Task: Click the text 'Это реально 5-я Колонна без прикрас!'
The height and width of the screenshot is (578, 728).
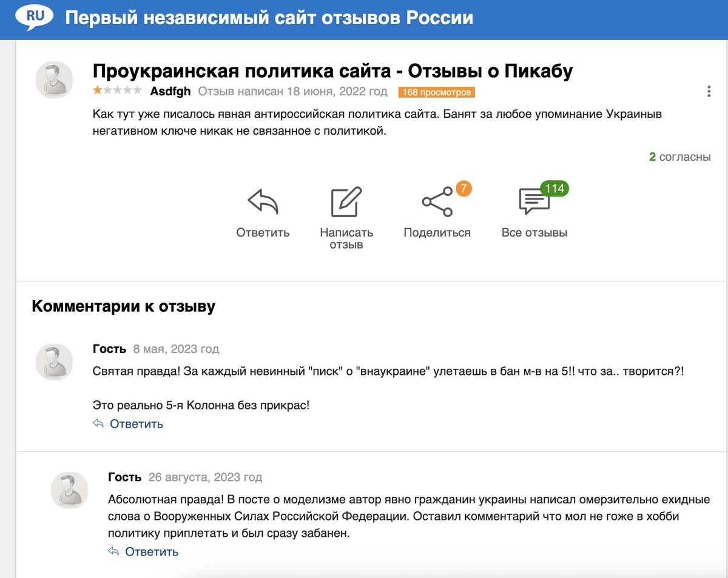Action: pos(201,405)
